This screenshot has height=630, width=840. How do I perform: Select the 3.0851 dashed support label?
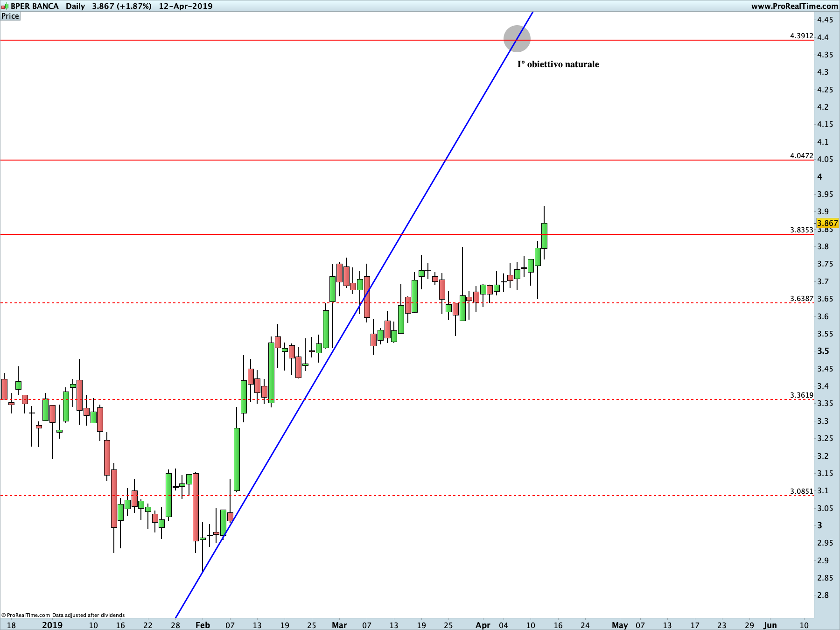[x=801, y=491]
